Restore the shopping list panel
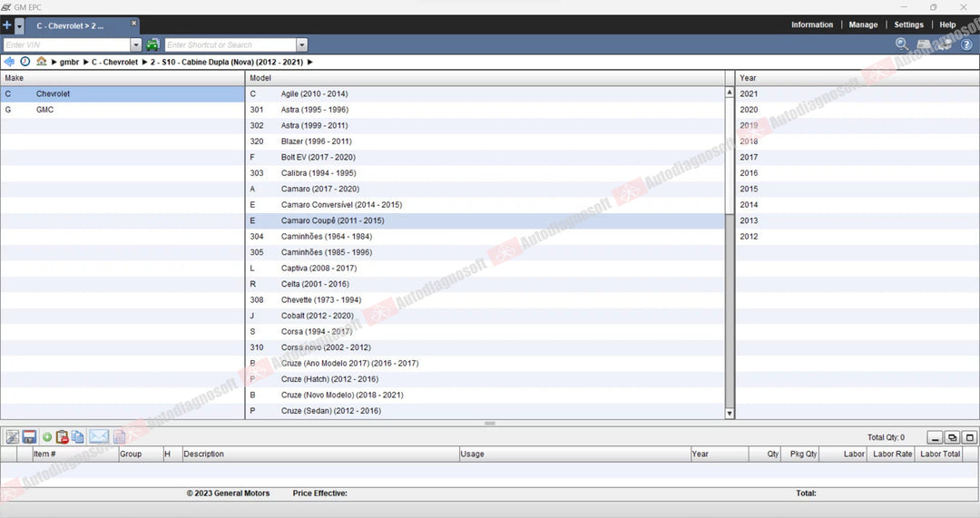The height and width of the screenshot is (518, 980). 952,437
